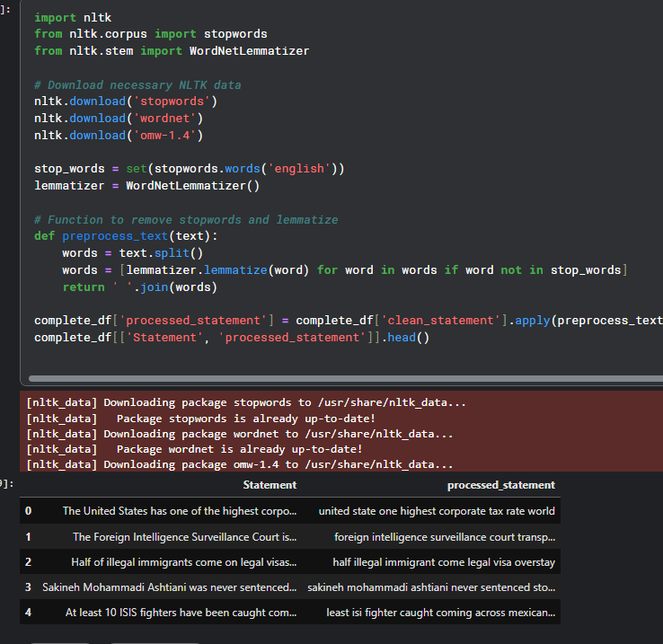Click cell 'The Foreign Intelligence Surveillance Court is...'
Screen dimensions: 663x644
click(x=185, y=537)
